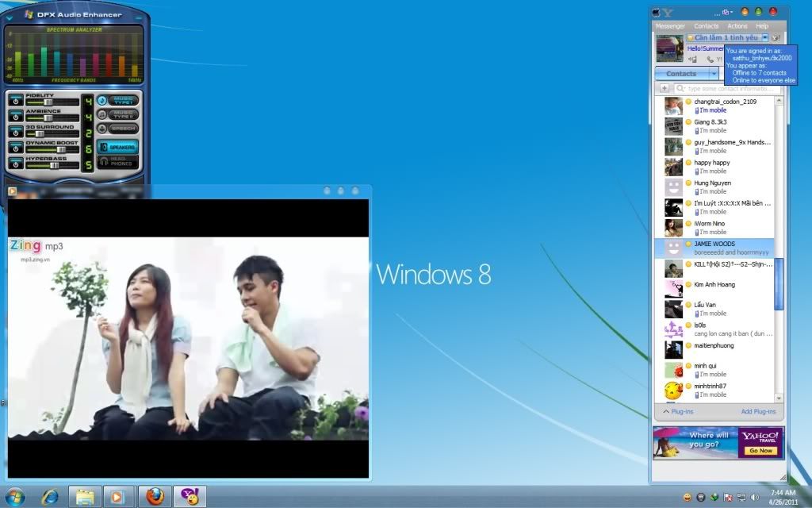
Task: Open the Messenger skin switcher dropdown icon
Action: pos(728,12)
